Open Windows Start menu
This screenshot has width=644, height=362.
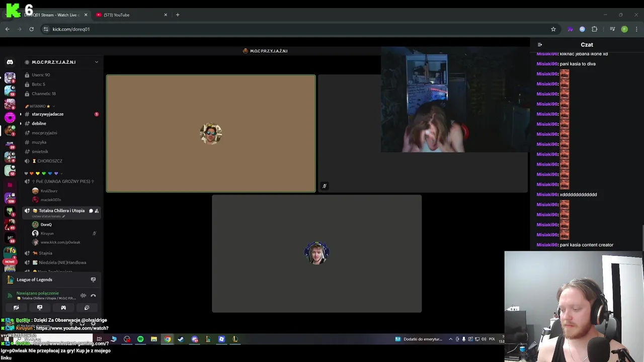7,339
